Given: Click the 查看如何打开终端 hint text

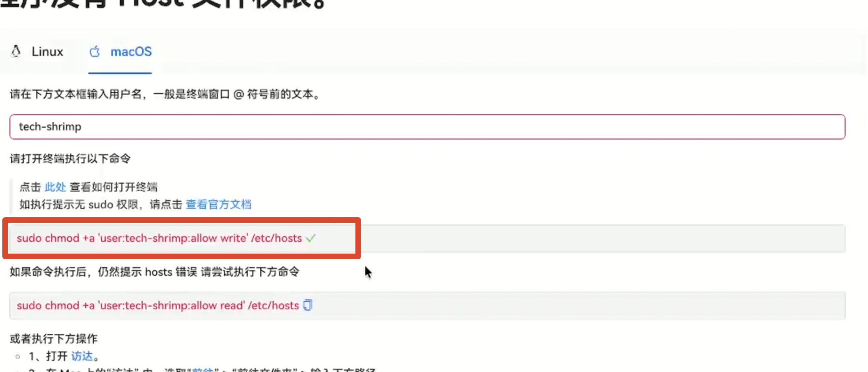Looking at the screenshot, I should 113,187.
